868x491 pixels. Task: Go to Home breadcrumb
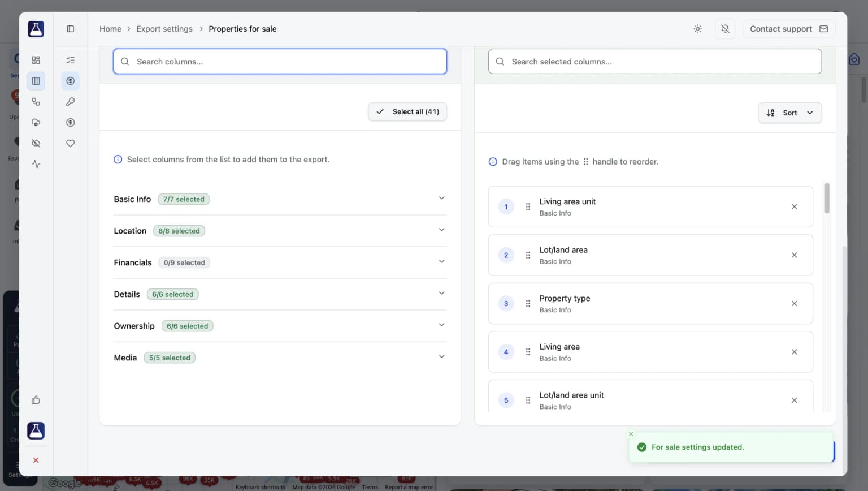110,29
